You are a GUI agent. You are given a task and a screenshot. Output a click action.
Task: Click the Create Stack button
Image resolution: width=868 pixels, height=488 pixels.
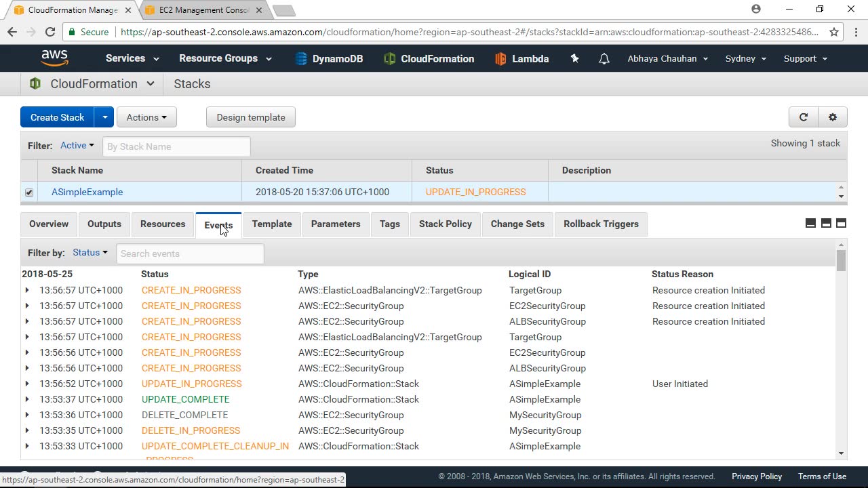coord(58,117)
